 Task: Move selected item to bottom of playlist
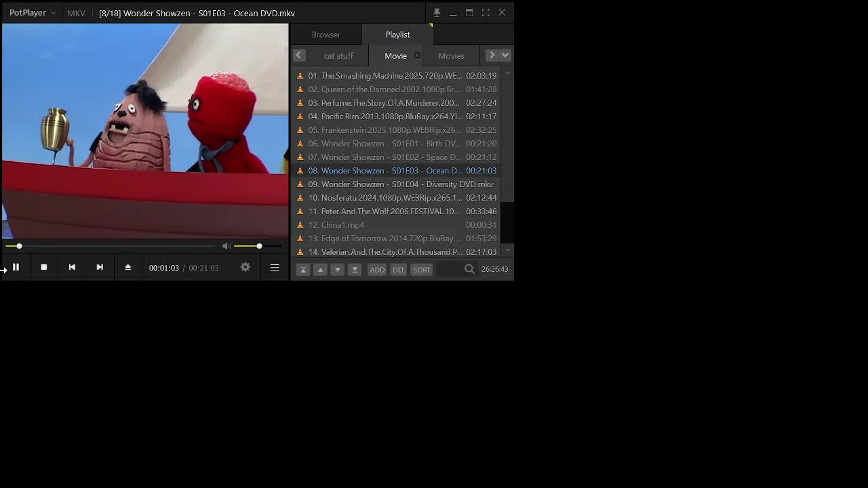[354, 270]
